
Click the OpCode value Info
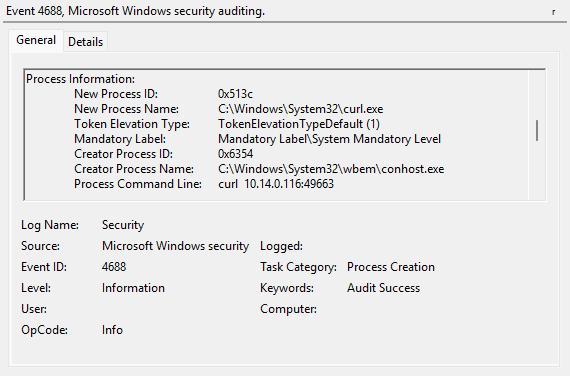coord(112,330)
